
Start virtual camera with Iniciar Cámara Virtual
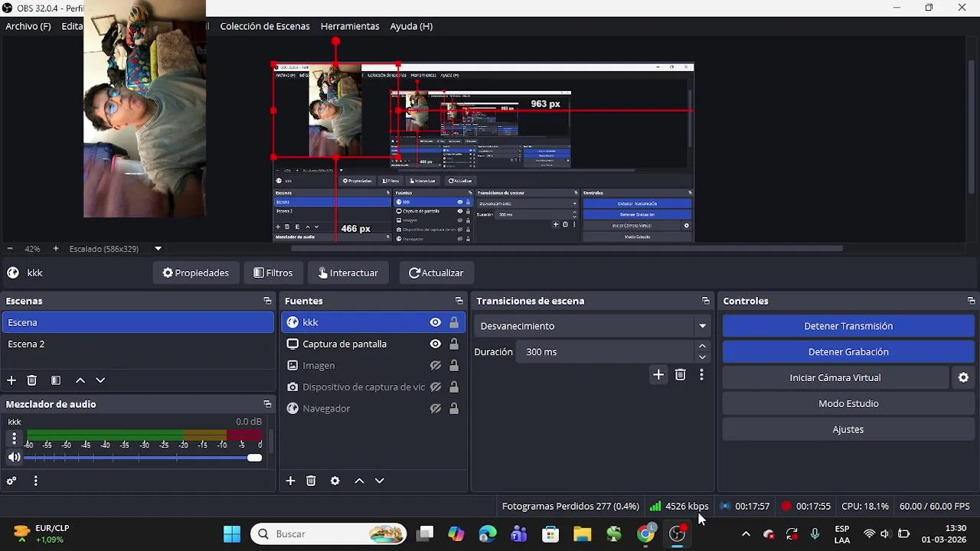tap(835, 377)
